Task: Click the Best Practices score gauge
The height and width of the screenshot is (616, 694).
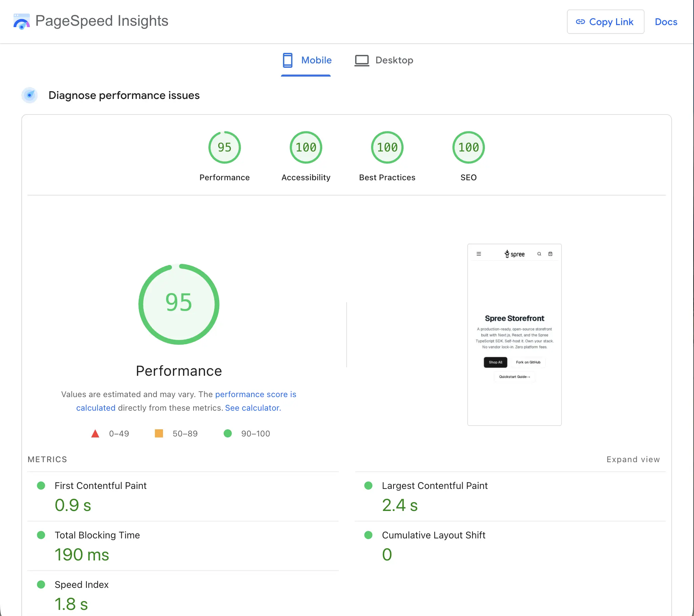Action: [x=387, y=147]
